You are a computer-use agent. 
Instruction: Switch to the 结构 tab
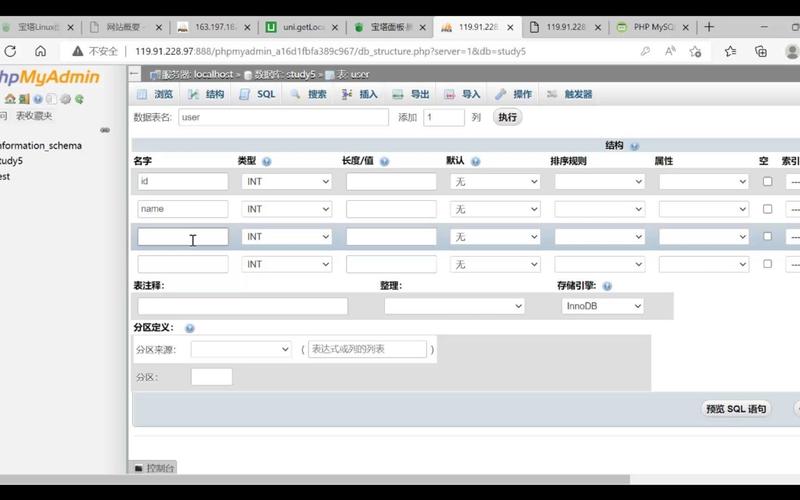coord(206,94)
